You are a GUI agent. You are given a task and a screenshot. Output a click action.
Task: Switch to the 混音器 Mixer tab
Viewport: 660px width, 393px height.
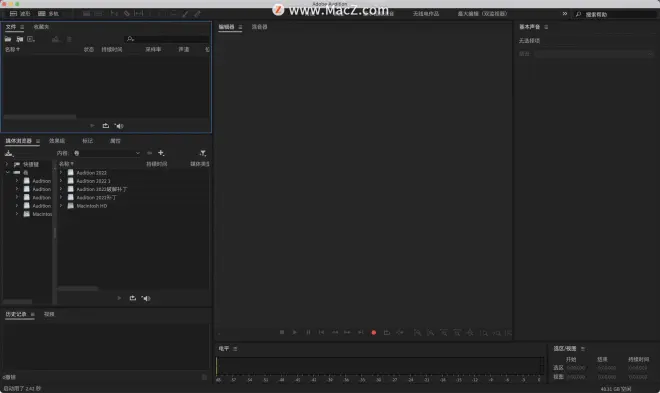click(259, 27)
